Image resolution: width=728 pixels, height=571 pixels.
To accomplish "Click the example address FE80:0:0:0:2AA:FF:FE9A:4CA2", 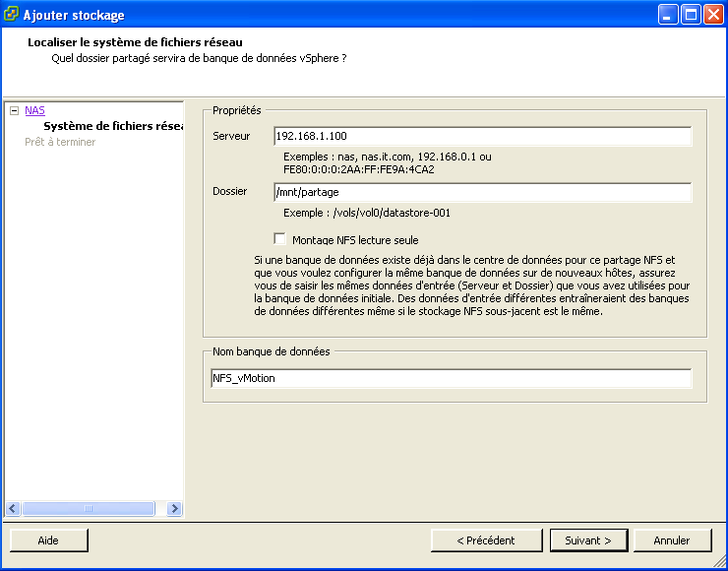I will click(359, 169).
